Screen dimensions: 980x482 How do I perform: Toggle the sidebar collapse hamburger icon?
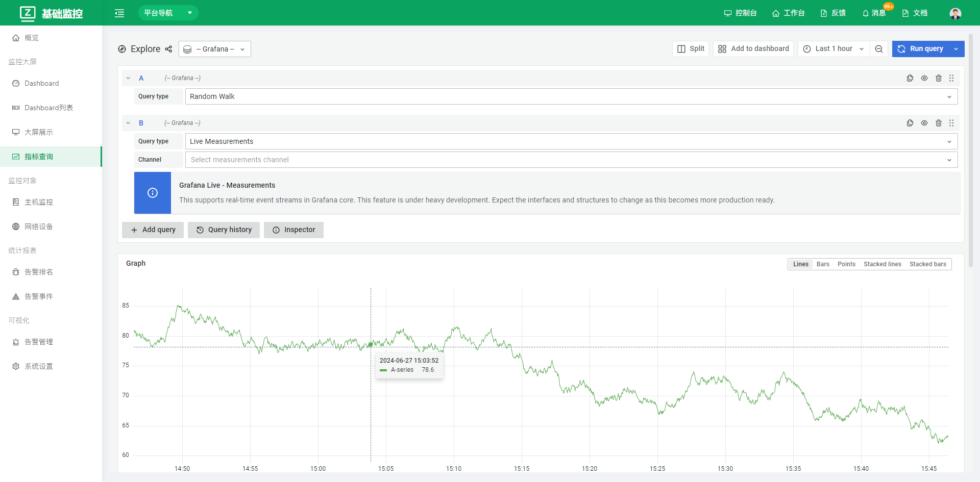119,13
